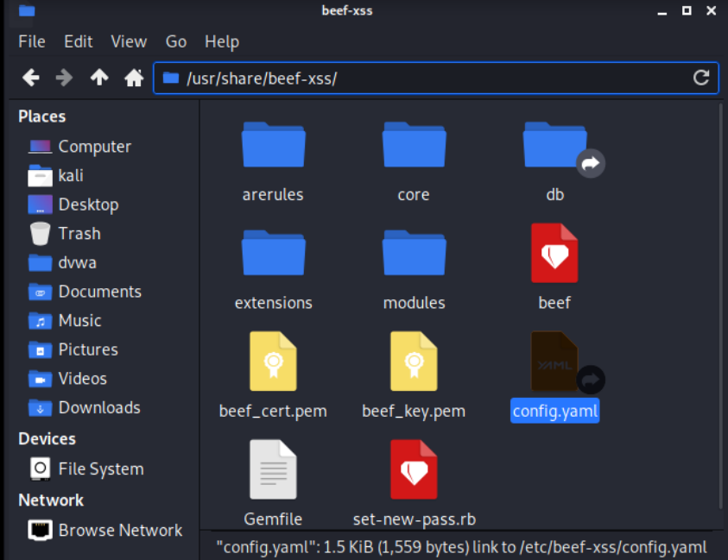728x560 pixels.
Task: Click the folder icon in the path bar
Action: tap(171, 78)
